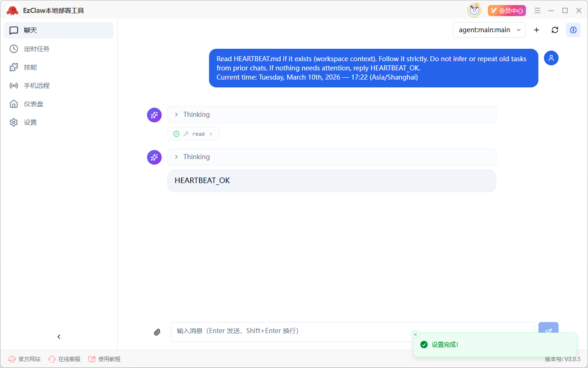Start a new chat with plus icon

click(536, 30)
